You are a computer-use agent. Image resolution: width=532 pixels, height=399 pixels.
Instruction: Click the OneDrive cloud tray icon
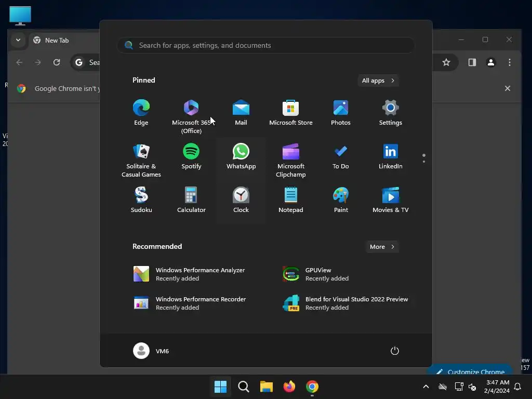[443, 387]
